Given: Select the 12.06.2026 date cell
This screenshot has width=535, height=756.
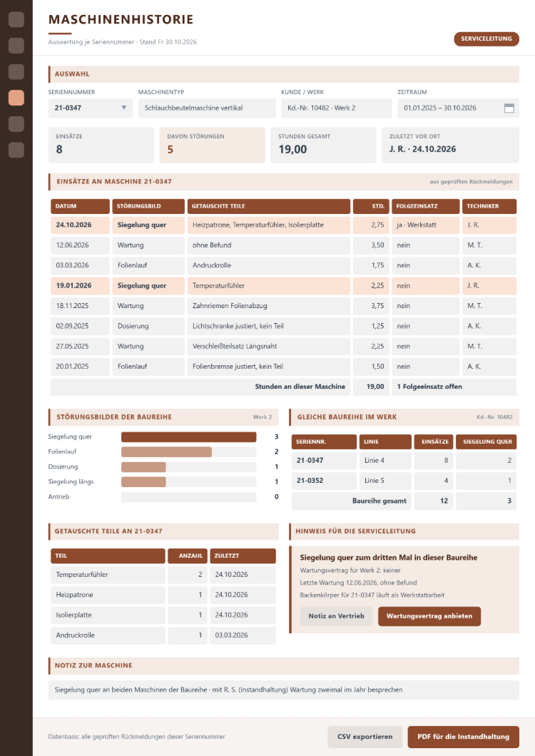Looking at the screenshot, I should [x=80, y=245].
